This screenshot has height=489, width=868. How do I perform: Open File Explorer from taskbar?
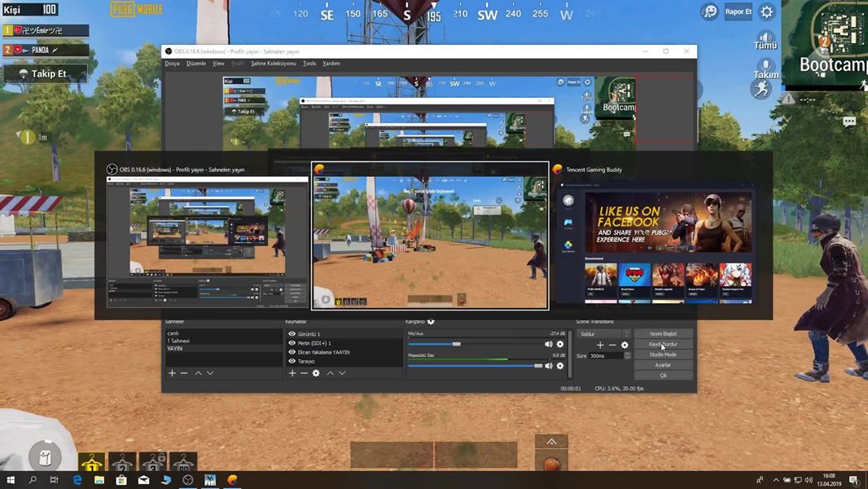[99, 480]
